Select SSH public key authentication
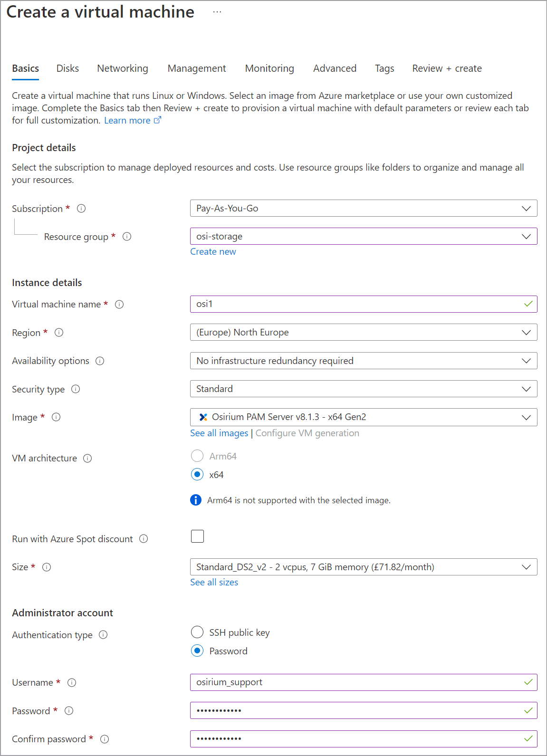Screen dimensions: 547x756 click(197, 632)
